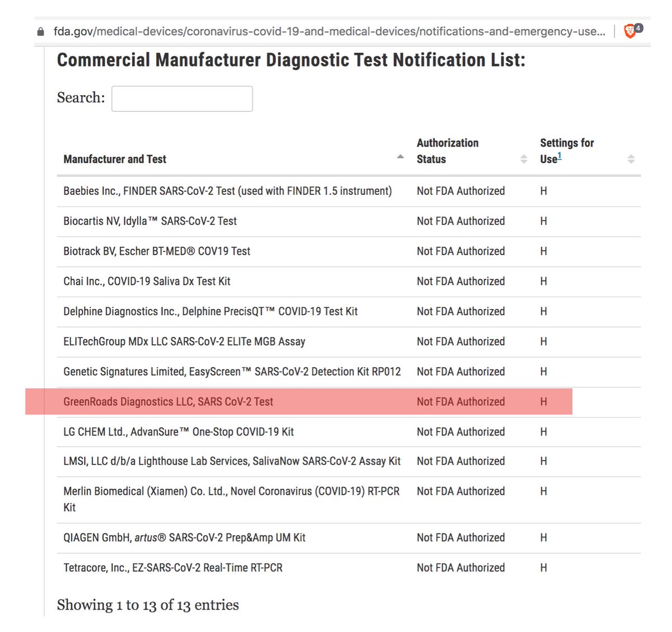The width and height of the screenshot is (672, 632).
Task: Select ELITechGroup MDx ELITe MGB Assay text
Action: [x=184, y=341]
